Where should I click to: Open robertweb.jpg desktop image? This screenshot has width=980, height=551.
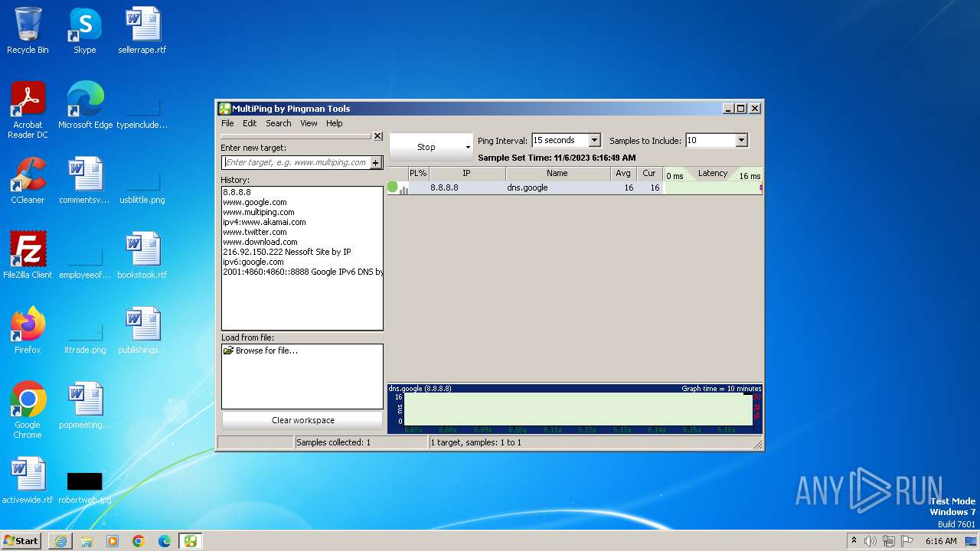[x=85, y=488]
